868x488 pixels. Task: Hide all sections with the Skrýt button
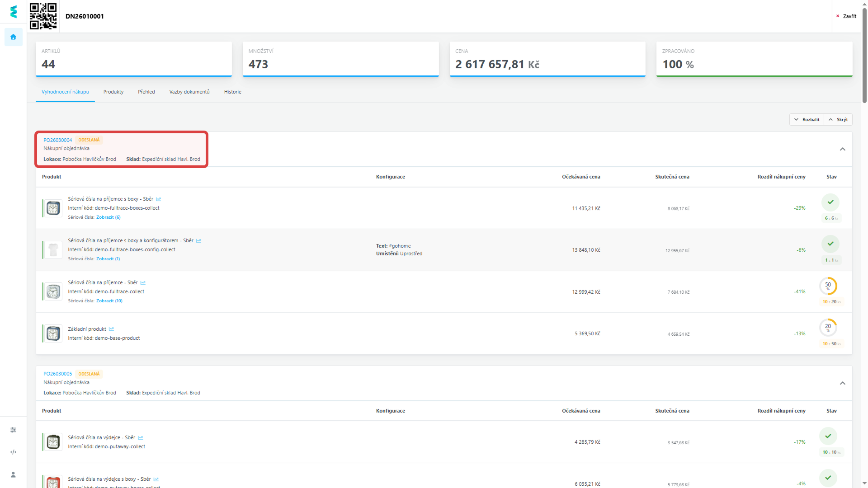click(x=838, y=120)
